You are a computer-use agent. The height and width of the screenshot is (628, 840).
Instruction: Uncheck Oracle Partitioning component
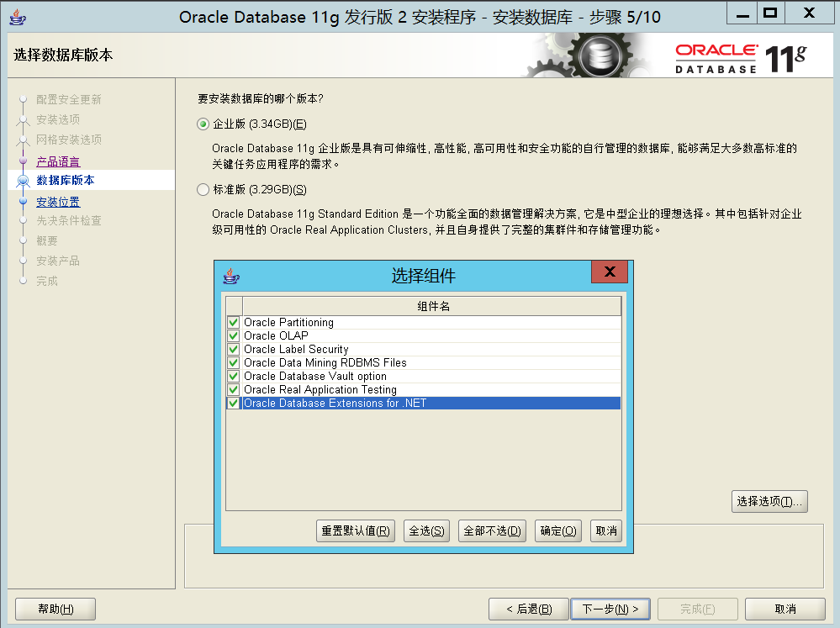pos(233,322)
